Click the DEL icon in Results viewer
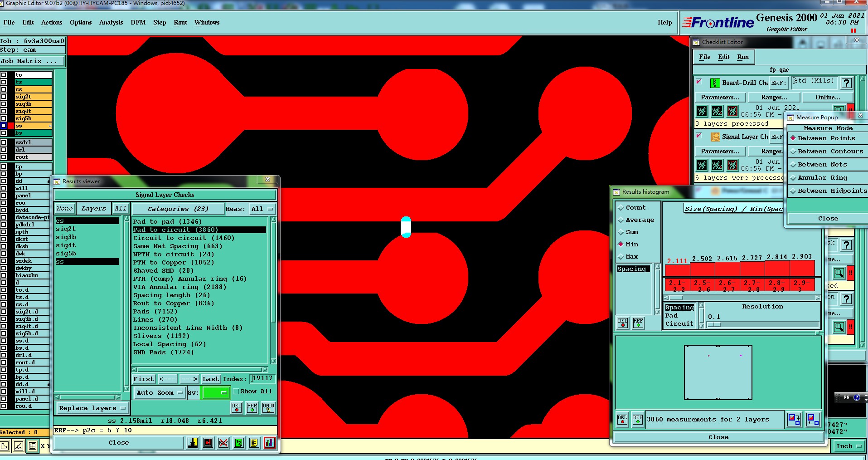868x460 pixels. tap(237, 407)
